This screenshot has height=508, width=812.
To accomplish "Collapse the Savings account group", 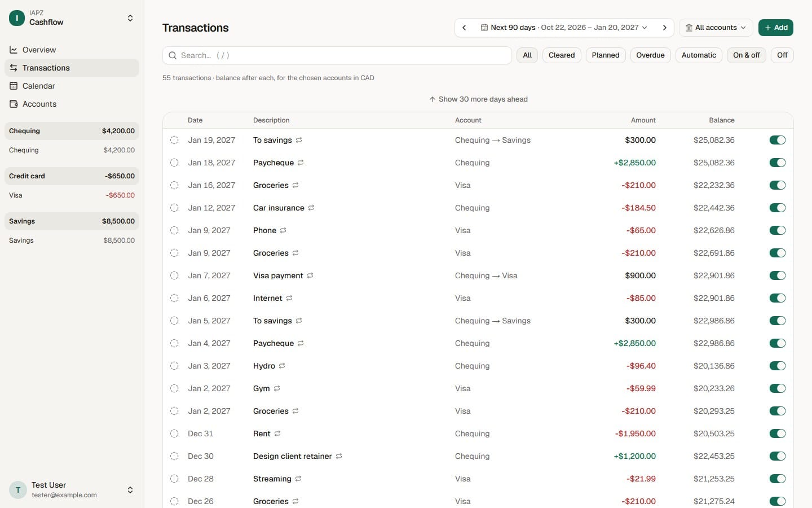I will 72,221.
